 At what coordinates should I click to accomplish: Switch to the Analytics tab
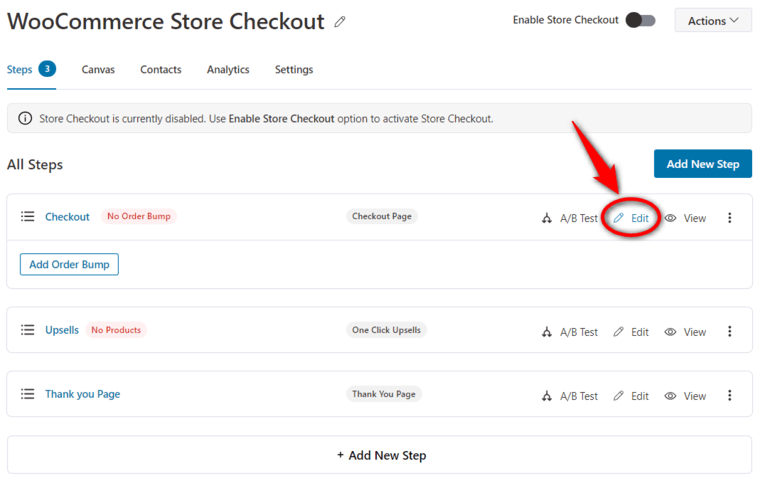tap(228, 69)
